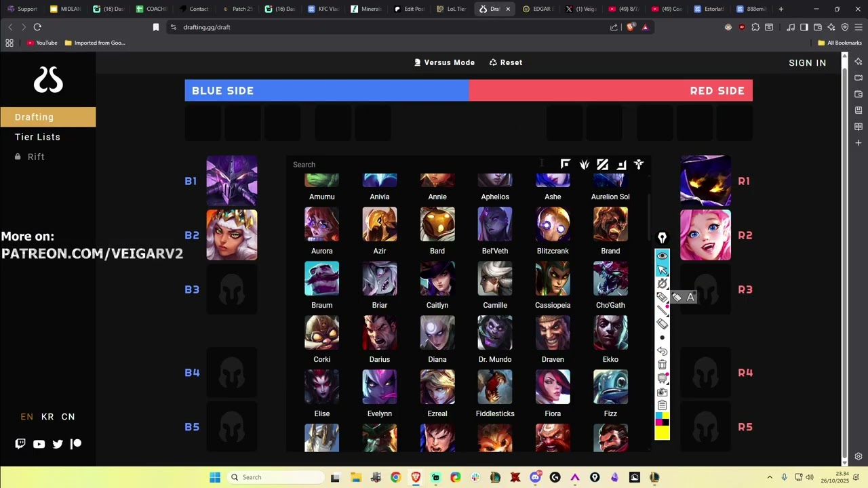Select the highlighter marker annotation tool

[x=663, y=297]
